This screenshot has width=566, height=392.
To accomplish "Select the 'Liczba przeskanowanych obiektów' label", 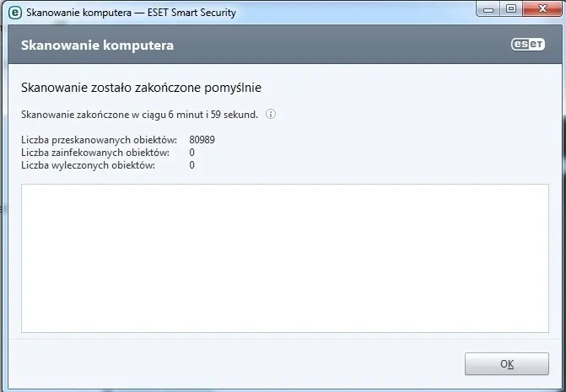I will [99, 139].
